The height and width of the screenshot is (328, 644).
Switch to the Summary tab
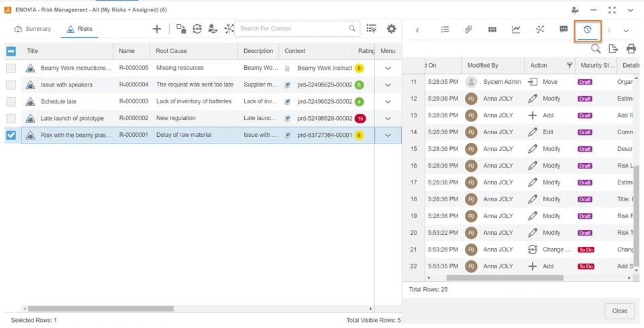(x=32, y=29)
